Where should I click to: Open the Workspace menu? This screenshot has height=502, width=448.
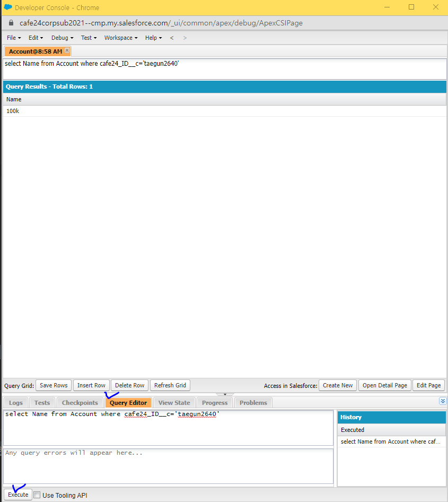pos(121,38)
